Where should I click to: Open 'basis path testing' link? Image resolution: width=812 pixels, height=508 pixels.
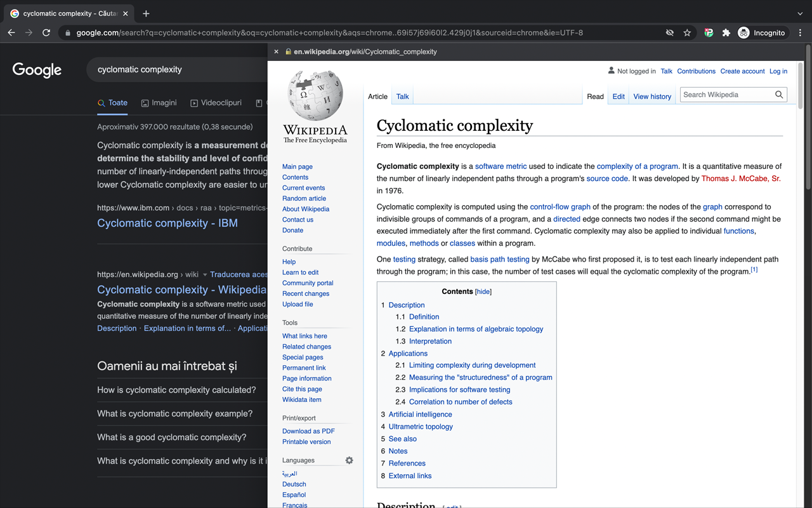click(500, 259)
